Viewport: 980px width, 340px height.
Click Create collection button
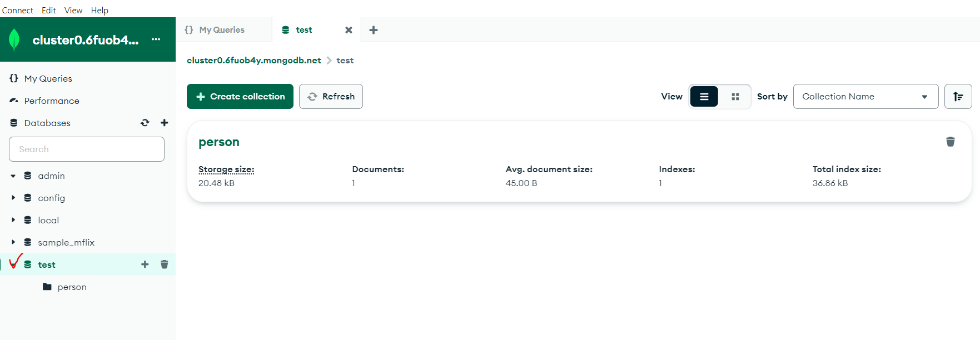[x=240, y=97]
